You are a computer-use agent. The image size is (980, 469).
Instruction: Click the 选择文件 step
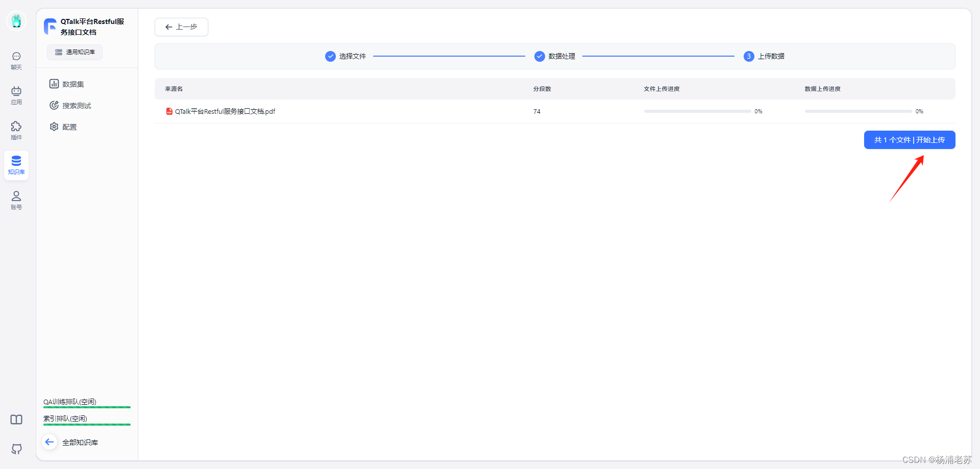[x=346, y=56]
